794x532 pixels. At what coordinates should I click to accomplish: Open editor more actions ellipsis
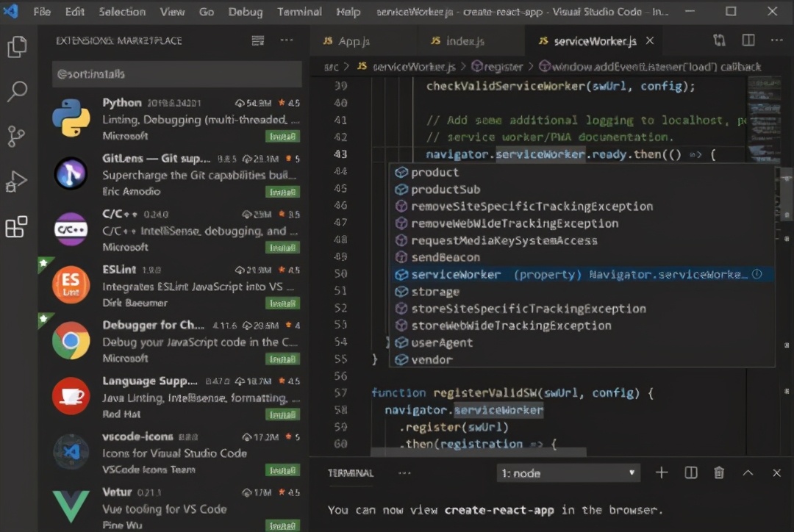tap(777, 40)
